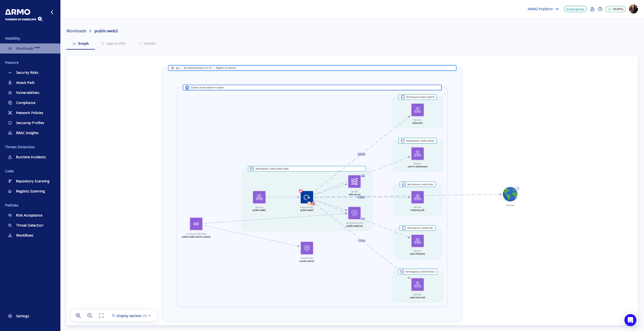This screenshot has width=644, height=331.
Task: Select the kube-dns service node
Action: click(x=417, y=110)
